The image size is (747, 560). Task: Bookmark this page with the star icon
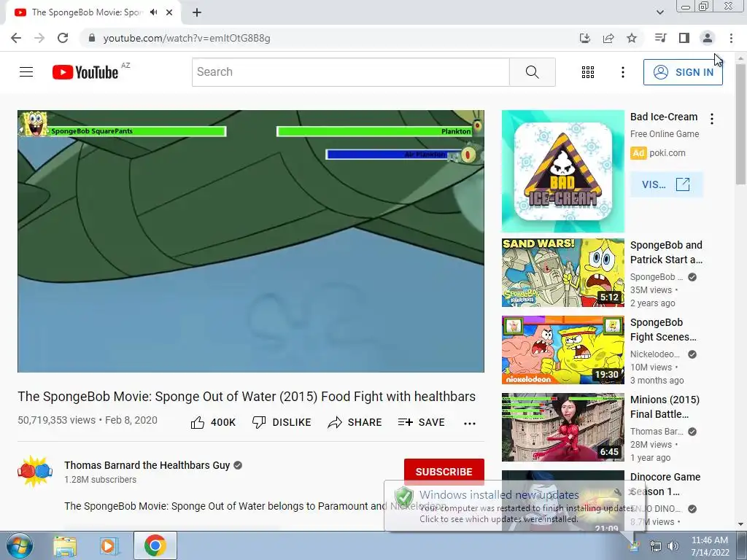point(632,38)
